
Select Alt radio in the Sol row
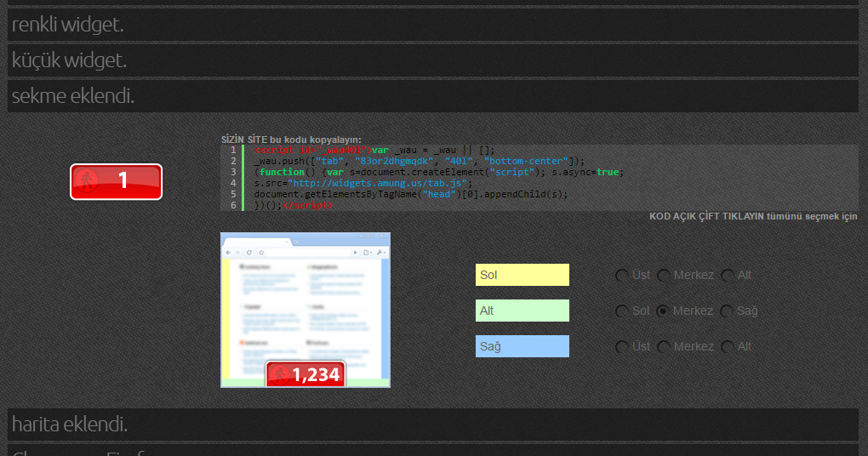(728, 276)
